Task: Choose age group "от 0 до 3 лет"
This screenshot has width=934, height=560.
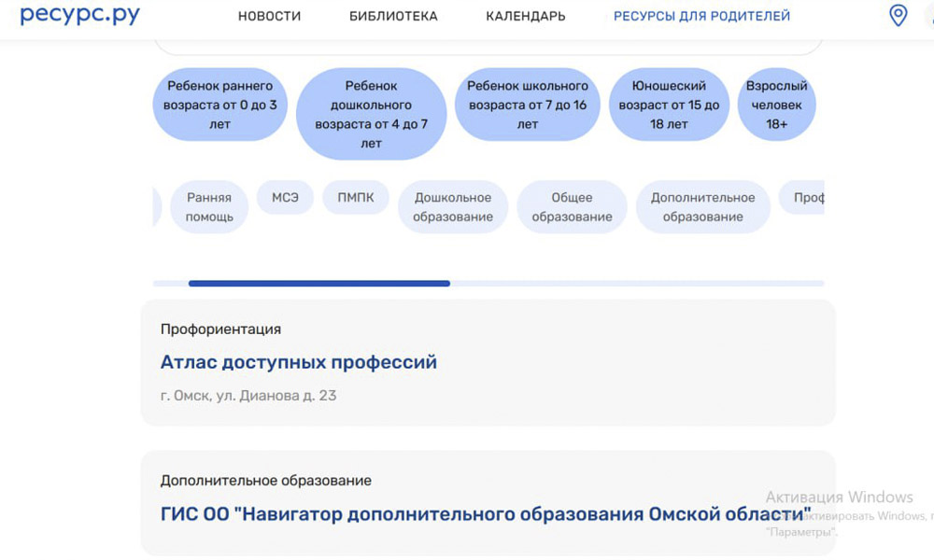Action: [x=219, y=105]
